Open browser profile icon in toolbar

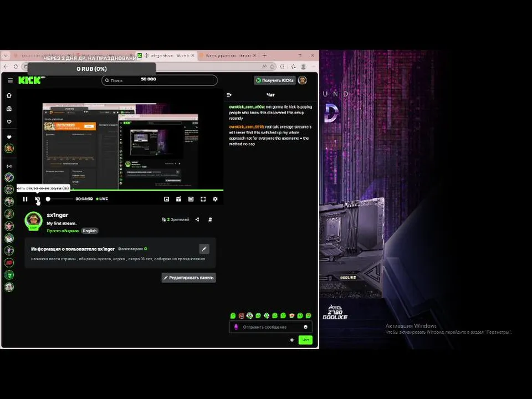[x=304, y=66]
